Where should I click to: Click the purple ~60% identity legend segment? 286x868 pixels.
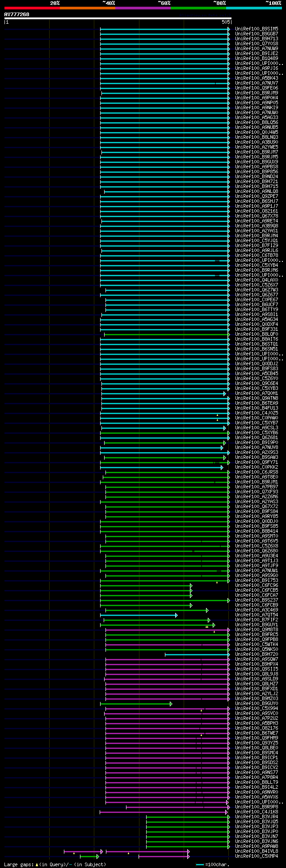(x=143, y=8)
